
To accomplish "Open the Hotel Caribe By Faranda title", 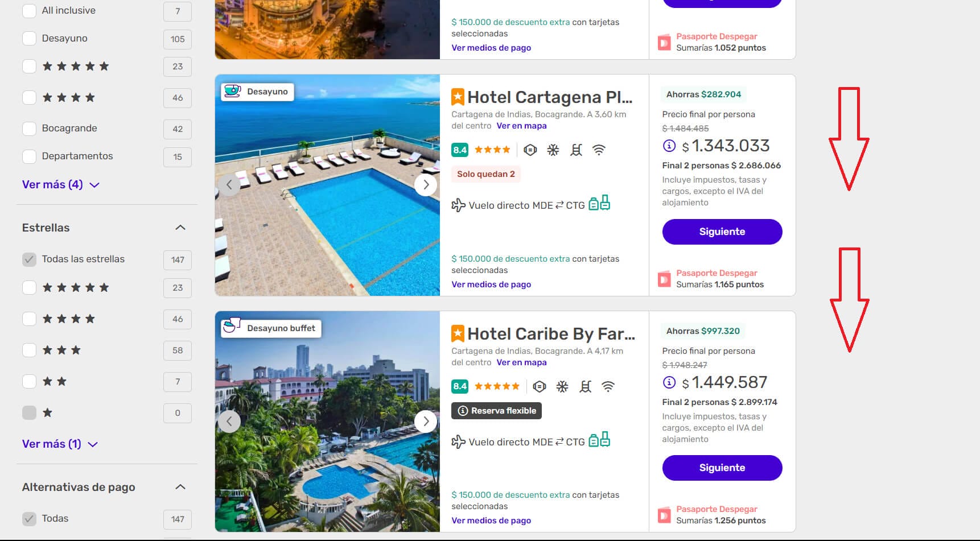I will pos(551,334).
